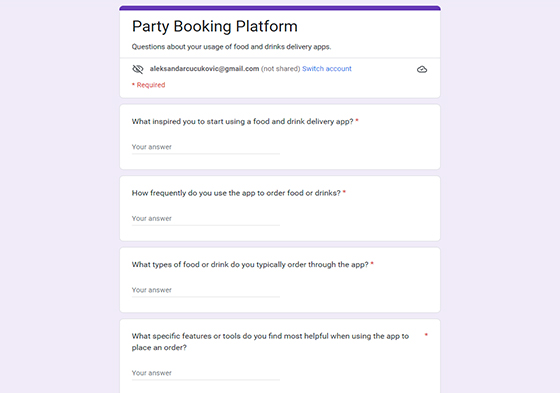Screen dimensions: 560x393
Task: Click the answer field under 'How frequently'
Action: (x=206, y=218)
